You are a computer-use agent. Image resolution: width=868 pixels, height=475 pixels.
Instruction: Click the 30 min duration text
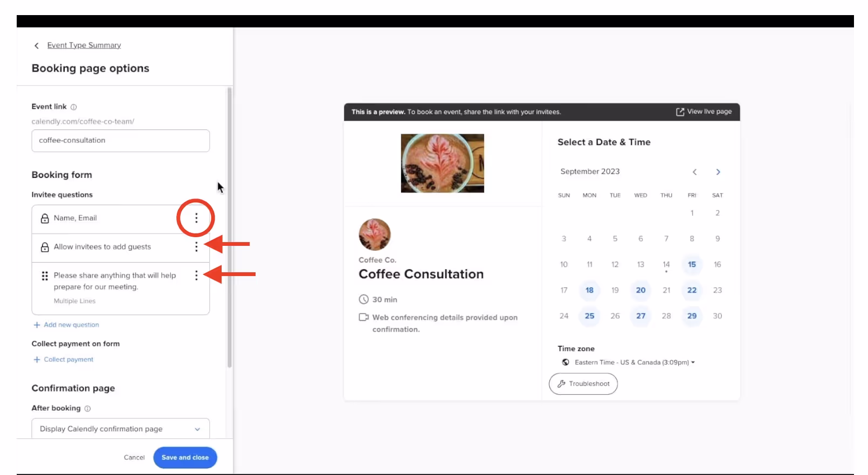coord(384,300)
